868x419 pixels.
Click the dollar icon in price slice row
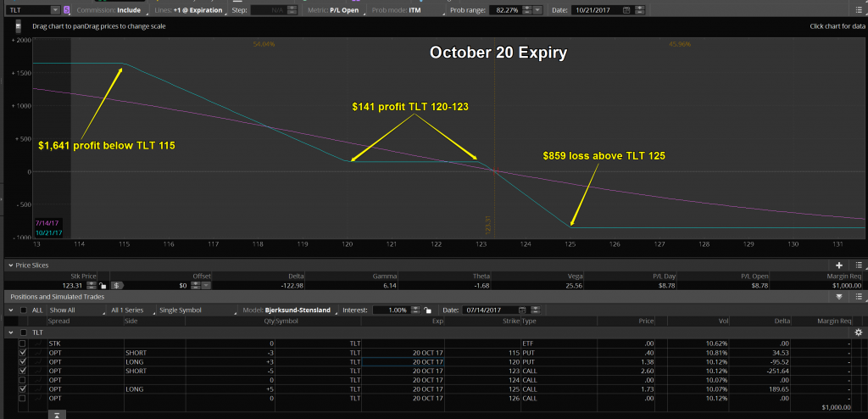[x=116, y=287]
